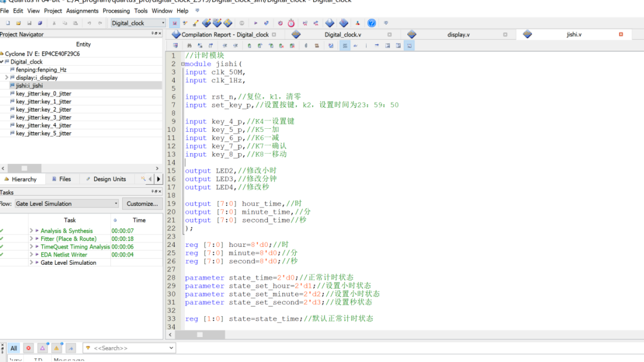Open the Help question mark icon

pos(371,23)
